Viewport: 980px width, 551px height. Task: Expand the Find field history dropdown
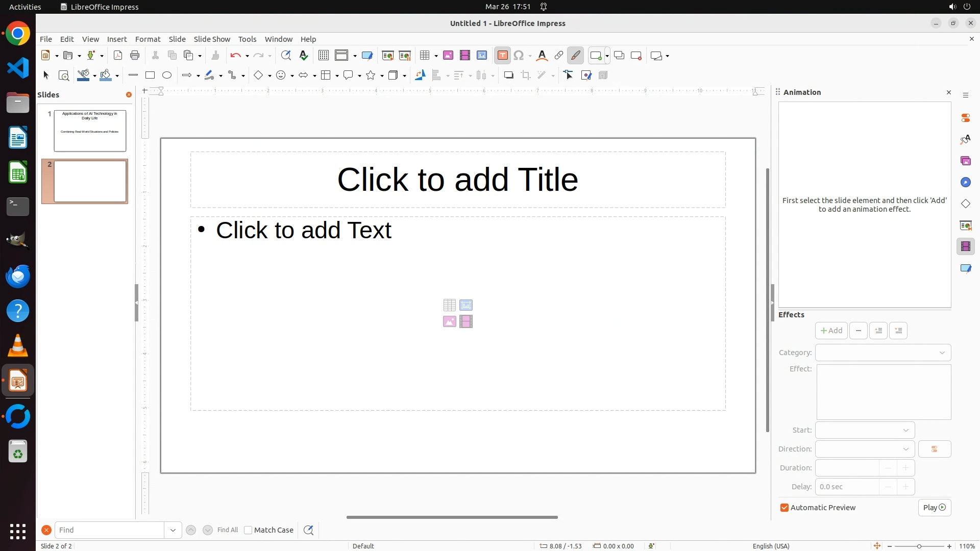tap(173, 530)
